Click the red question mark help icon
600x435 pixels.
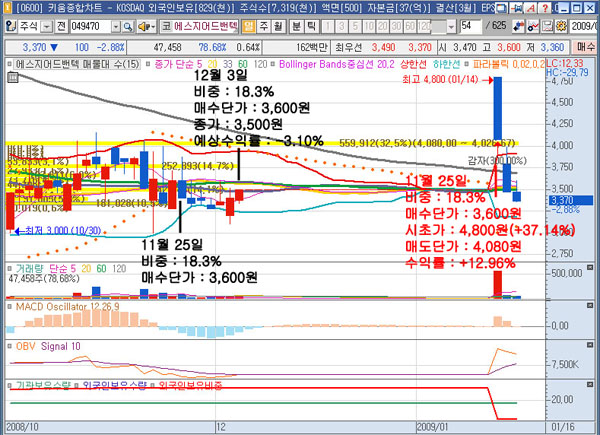point(545,7)
